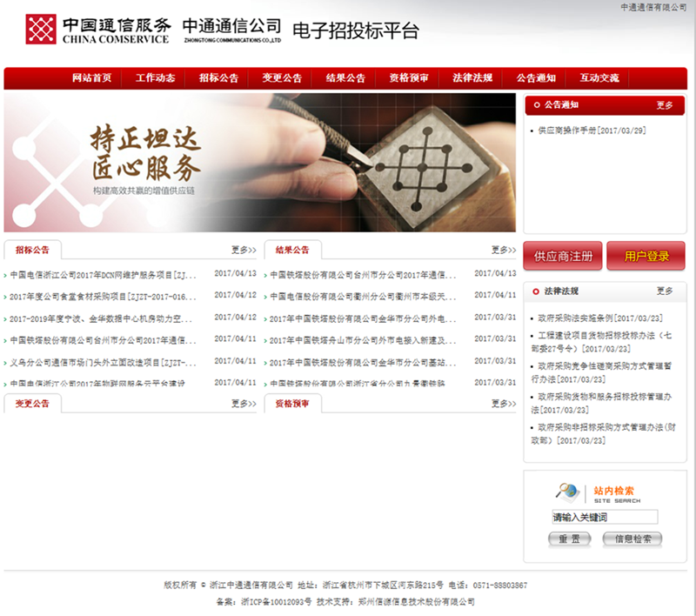Click the China Comservice red logo

tap(41, 30)
